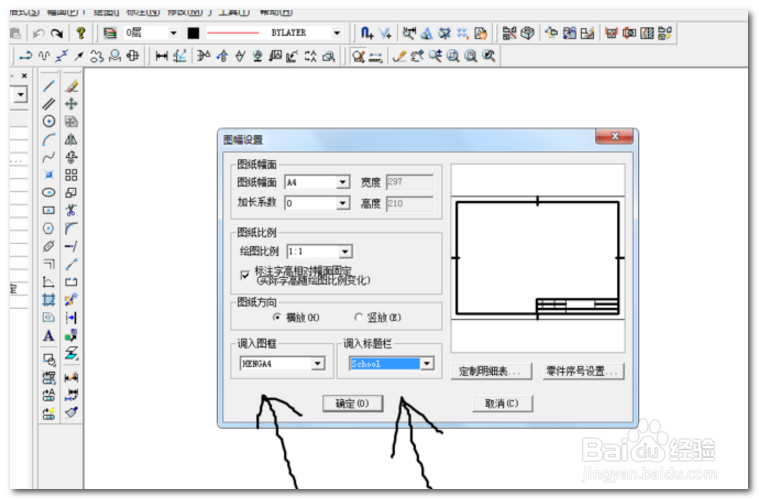This screenshot has height=500, width=759.
Task: Select the 横放 landscape orientation radio
Action: tap(276, 317)
